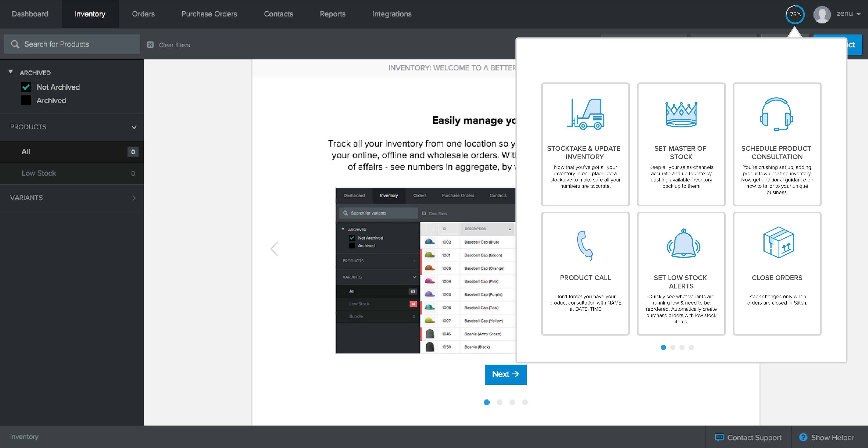Image resolution: width=868 pixels, height=448 pixels.
Task: Uncheck the Not Archived checkbox
Action: click(26, 87)
